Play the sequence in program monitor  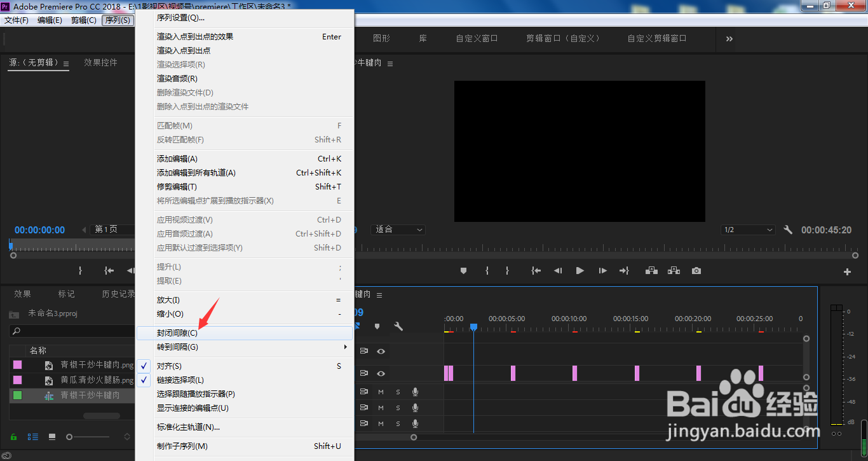(580, 270)
